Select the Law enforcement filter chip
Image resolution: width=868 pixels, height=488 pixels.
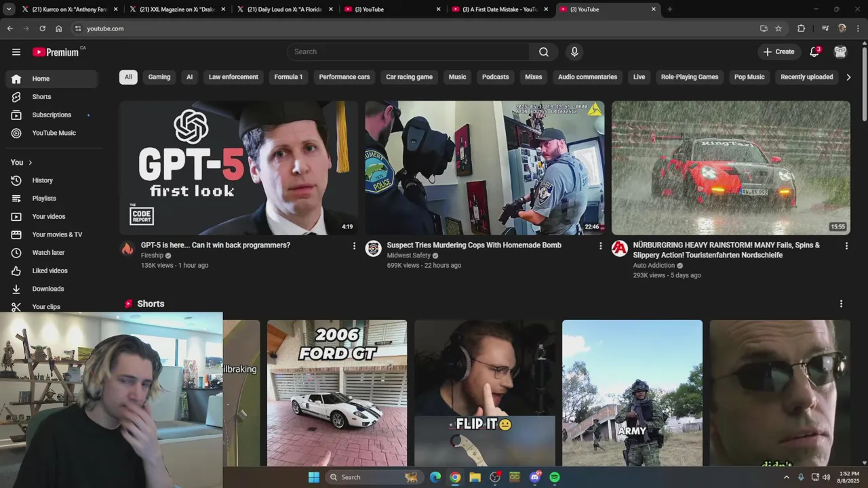pos(233,77)
